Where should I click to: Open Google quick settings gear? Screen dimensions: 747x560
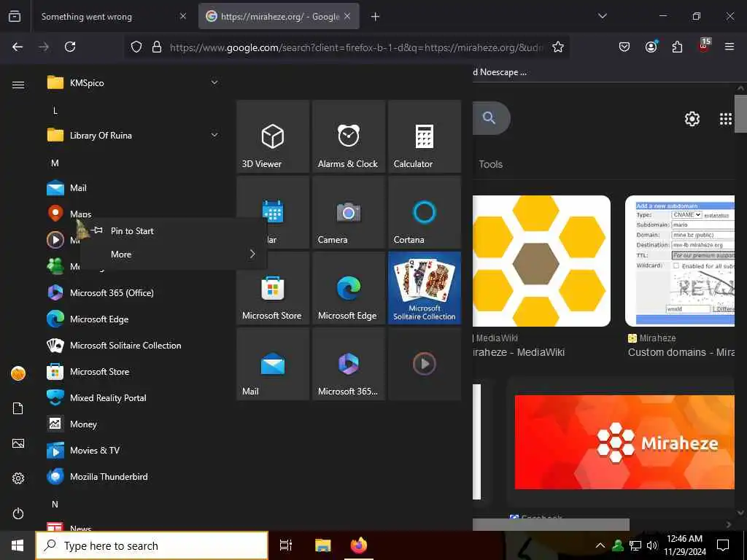[x=692, y=119]
